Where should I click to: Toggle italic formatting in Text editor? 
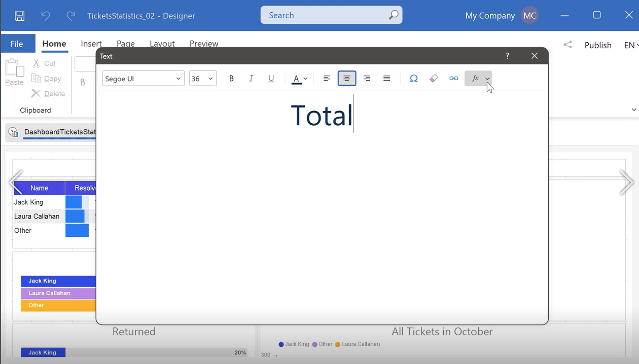[251, 79]
